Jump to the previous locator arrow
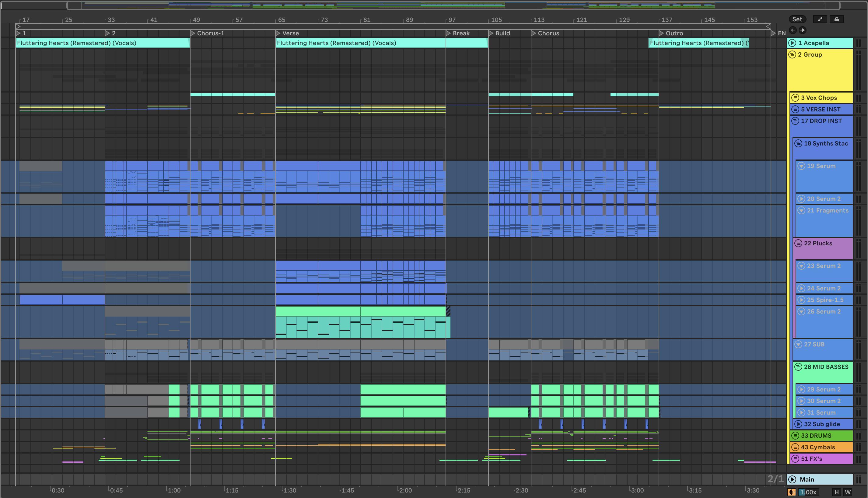868x498 pixels. [x=793, y=30]
